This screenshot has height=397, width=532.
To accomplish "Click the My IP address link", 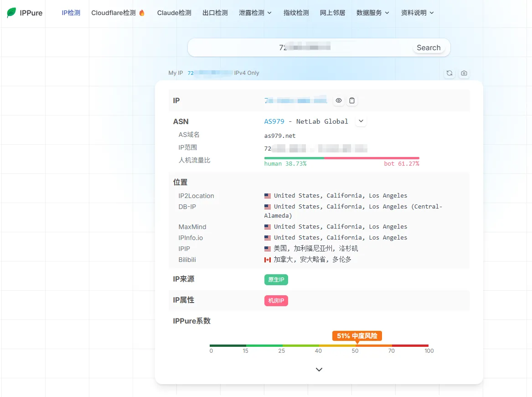I will (x=210, y=73).
